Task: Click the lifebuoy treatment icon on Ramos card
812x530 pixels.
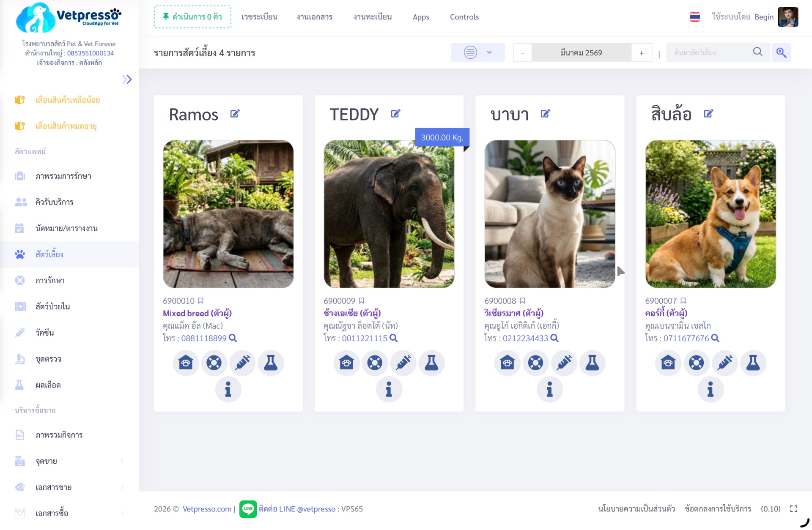Action: point(214,363)
